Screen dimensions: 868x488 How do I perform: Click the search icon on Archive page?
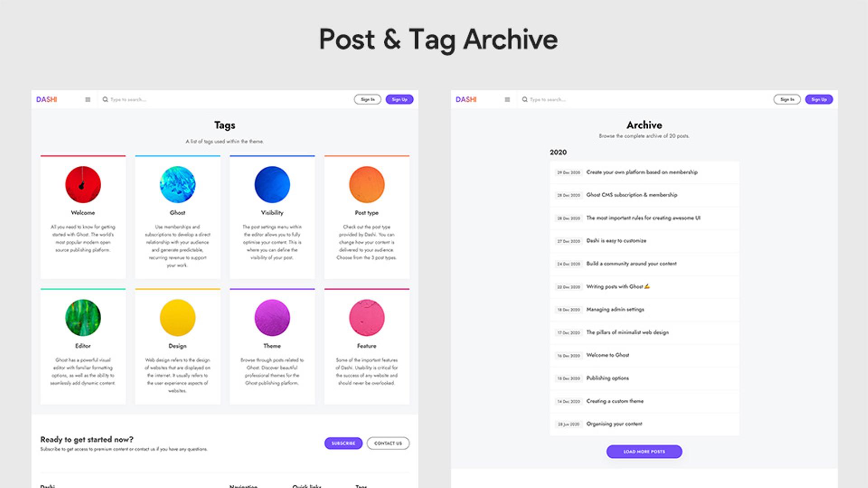click(x=524, y=99)
